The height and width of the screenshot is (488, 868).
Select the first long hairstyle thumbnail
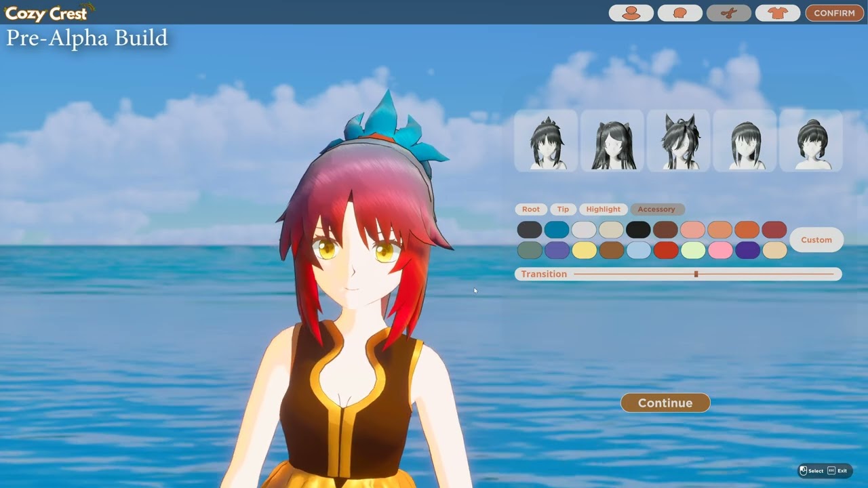[x=611, y=140]
